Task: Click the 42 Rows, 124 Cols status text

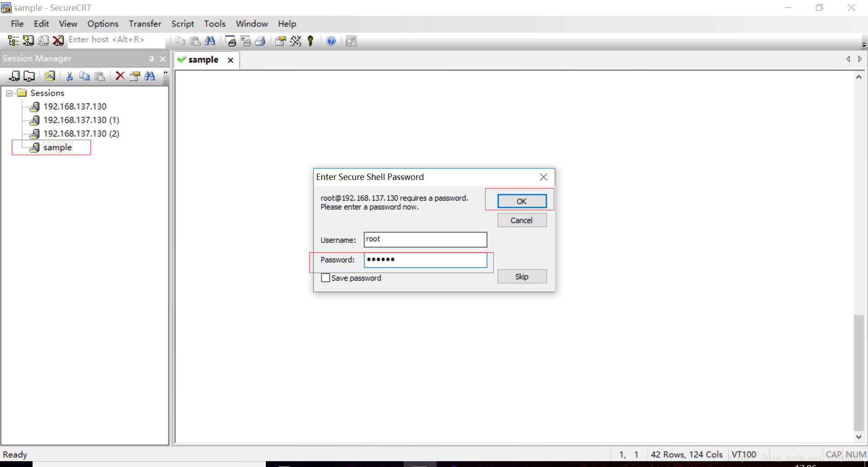Action: (687, 454)
